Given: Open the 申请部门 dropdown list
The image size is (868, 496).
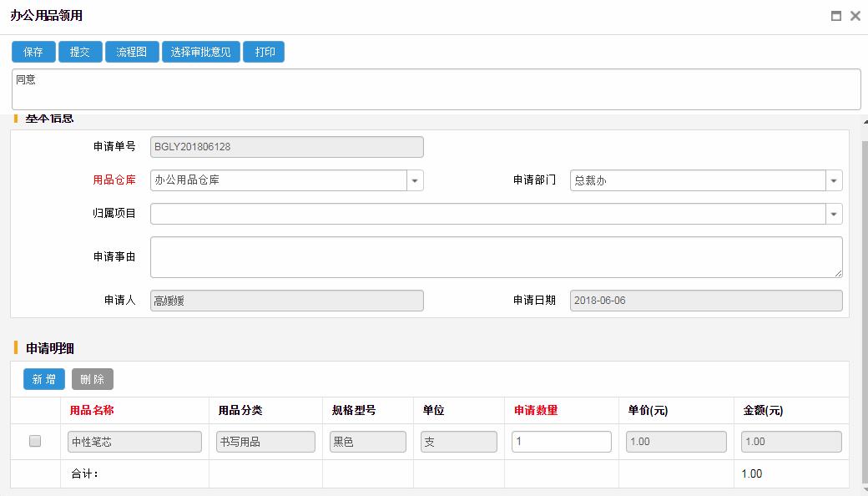Looking at the screenshot, I should pyautogui.click(x=834, y=180).
